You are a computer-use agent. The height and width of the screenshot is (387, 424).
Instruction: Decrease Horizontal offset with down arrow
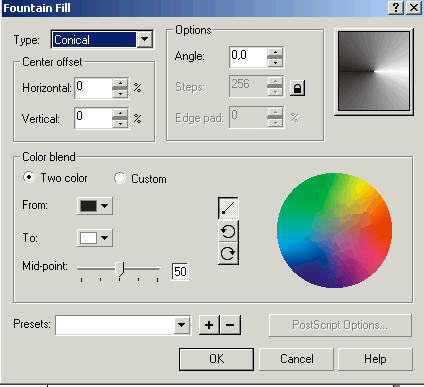pyautogui.click(x=120, y=94)
